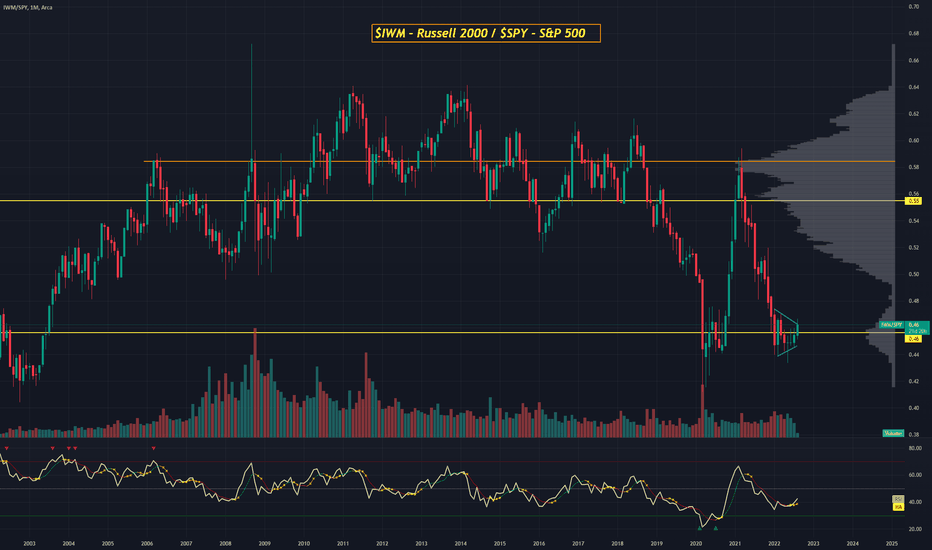Click the yellow MA indicator tag
This screenshot has width=932, height=550.
click(898, 507)
